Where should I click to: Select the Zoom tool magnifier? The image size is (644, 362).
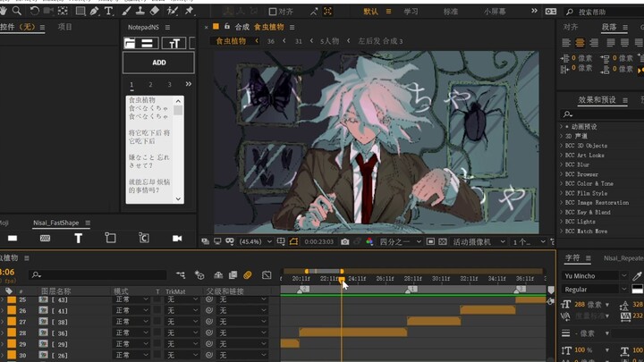[16, 11]
